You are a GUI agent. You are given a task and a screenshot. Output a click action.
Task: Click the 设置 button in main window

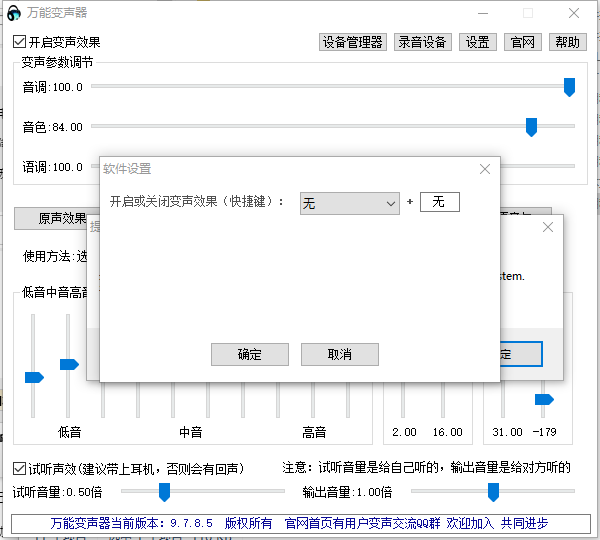tap(477, 42)
